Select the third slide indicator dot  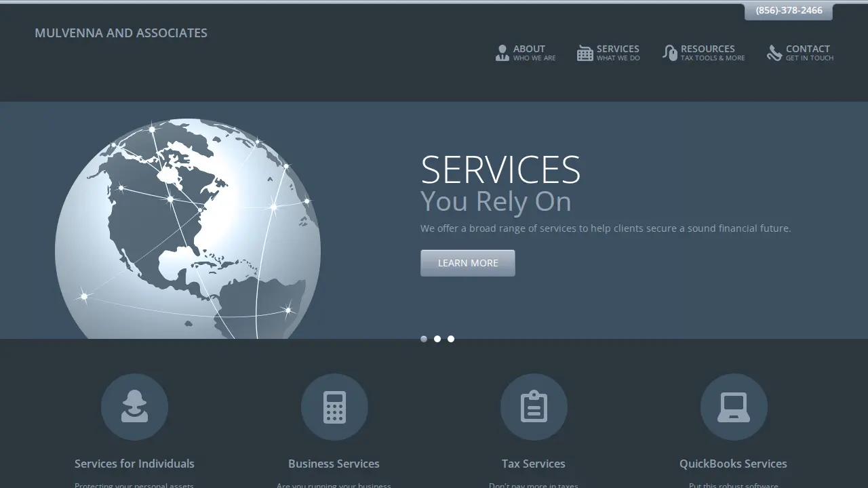451,339
